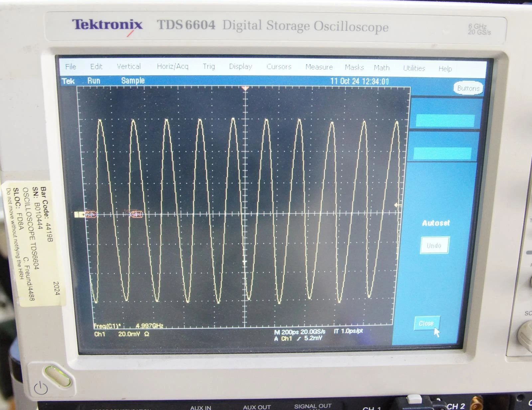This screenshot has width=532, height=410.
Task: Click the Autoset Undo button
Action: (x=434, y=245)
